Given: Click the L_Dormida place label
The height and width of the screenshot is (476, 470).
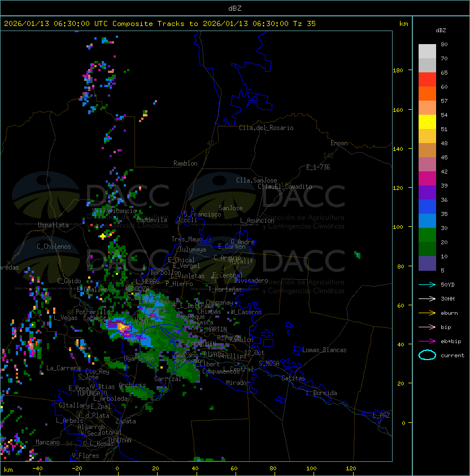Looking at the screenshot, I should coord(321,393).
